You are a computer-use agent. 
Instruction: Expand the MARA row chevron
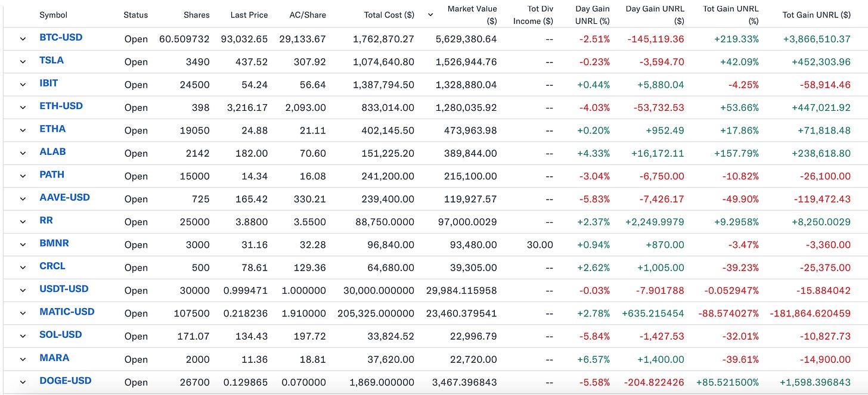[23, 359]
